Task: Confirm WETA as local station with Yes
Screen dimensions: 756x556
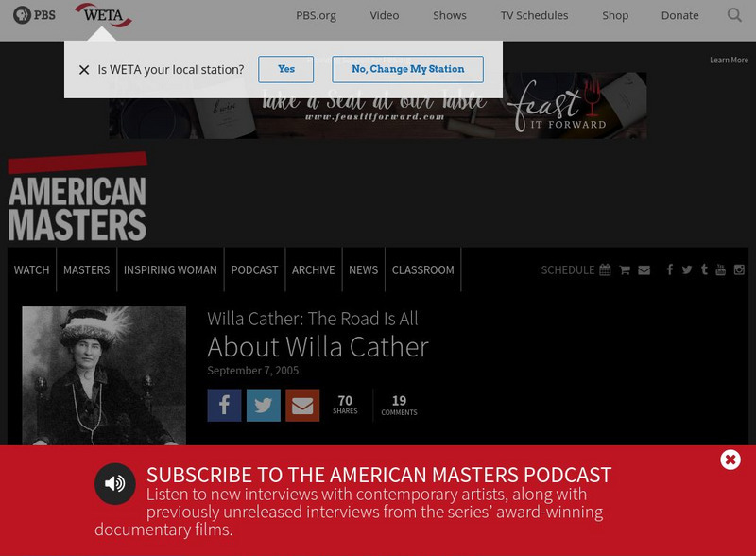Action: 286,69
